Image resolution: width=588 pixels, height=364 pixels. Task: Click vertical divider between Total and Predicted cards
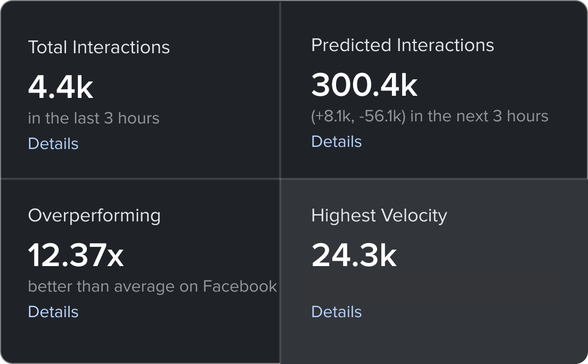280,90
